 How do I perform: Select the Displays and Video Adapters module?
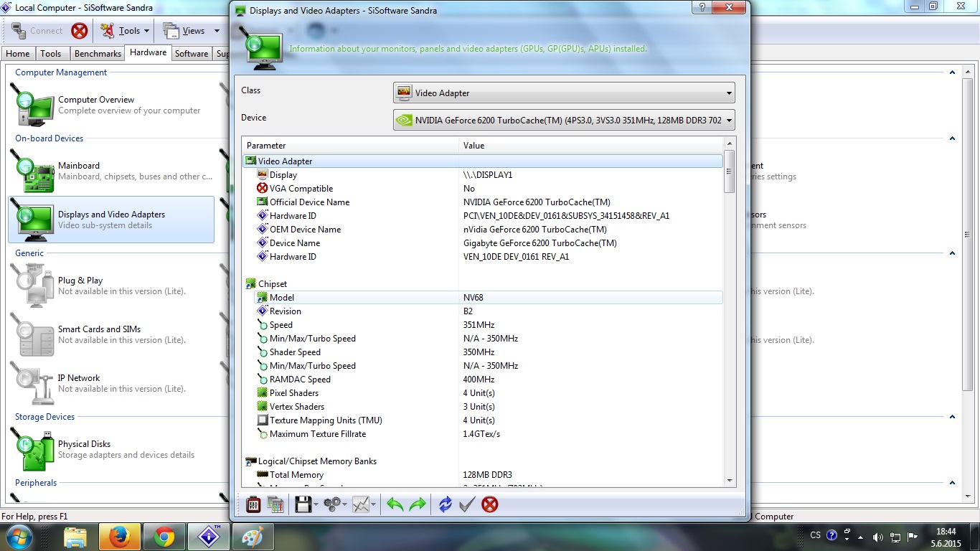pyautogui.click(x=111, y=220)
